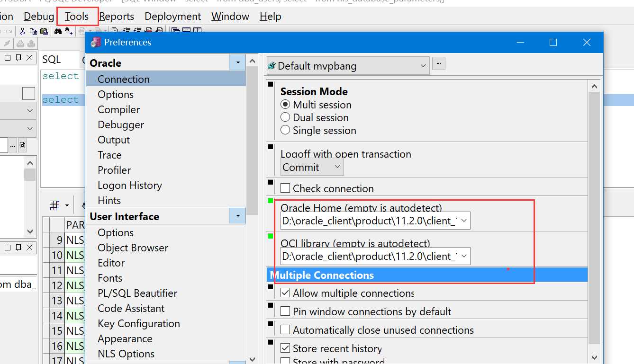Click the Commit icon in second toolbar row
The width and height of the screenshot is (634, 364).
coord(20,44)
